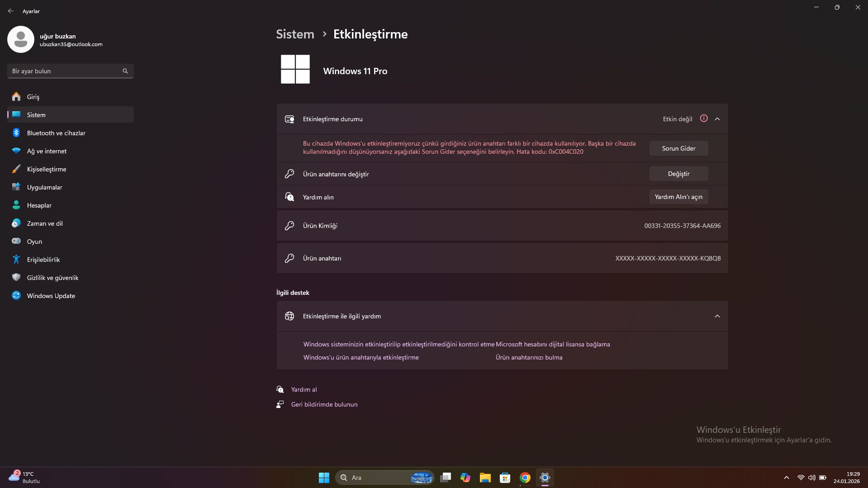Click the taskbar Ara search box
This screenshot has height=488, width=868.
coord(385,478)
